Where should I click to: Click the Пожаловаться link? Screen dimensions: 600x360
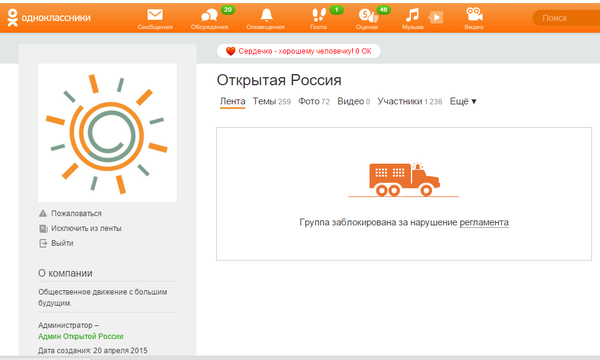tap(77, 213)
